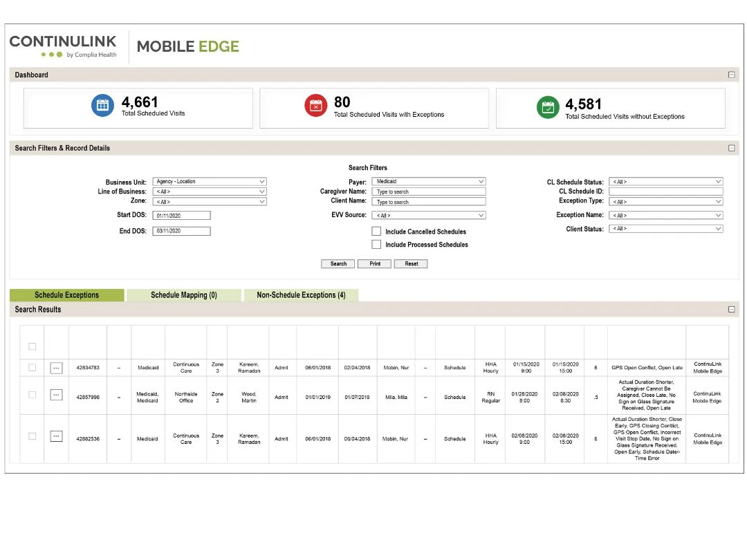The width and height of the screenshot is (747, 560).
Task: Collapse the Search Results panel
Action: [x=731, y=310]
